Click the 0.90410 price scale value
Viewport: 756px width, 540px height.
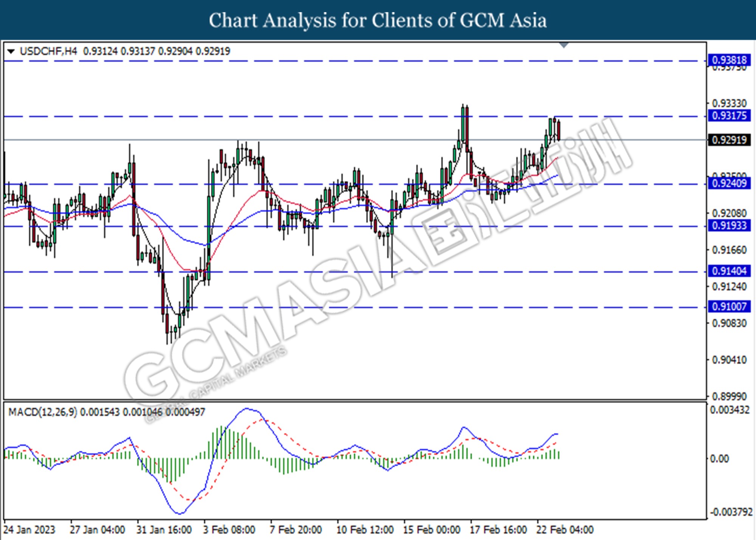[730, 360]
